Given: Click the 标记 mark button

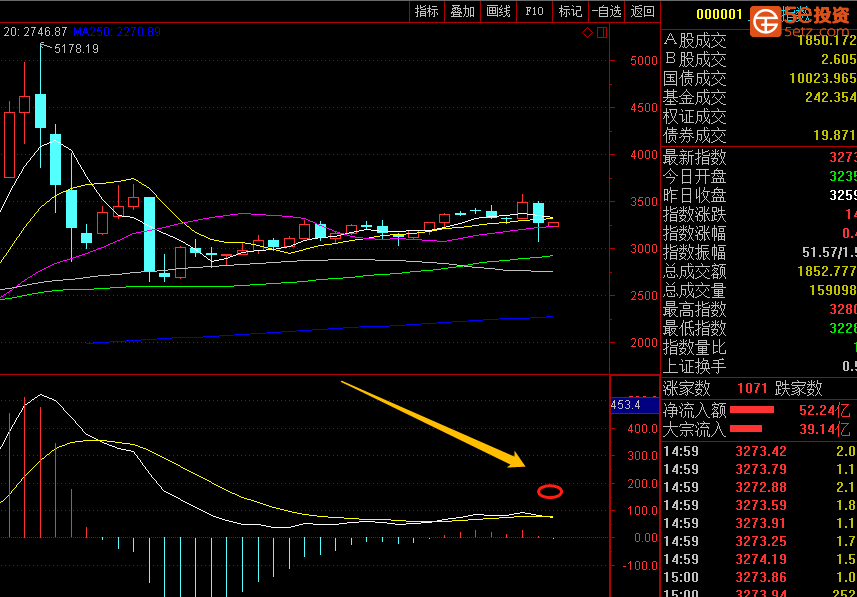Looking at the screenshot, I should point(570,11).
